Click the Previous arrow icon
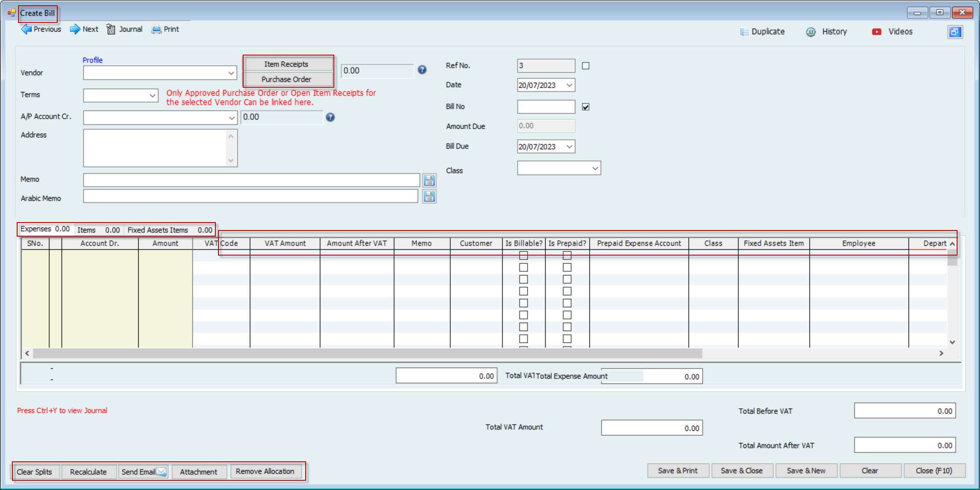The width and height of the screenshot is (980, 490). click(x=26, y=30)
